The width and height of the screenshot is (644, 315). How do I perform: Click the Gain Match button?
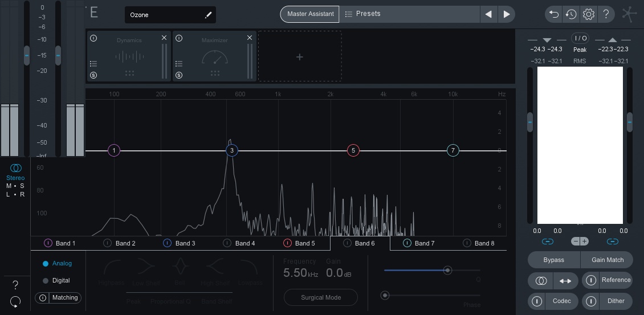tap(608, 260)
